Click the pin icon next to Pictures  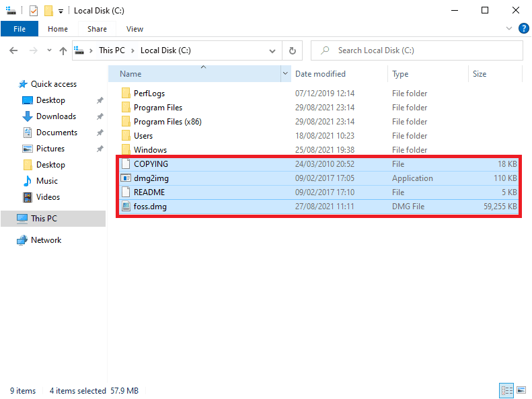[x=100, y=149]
